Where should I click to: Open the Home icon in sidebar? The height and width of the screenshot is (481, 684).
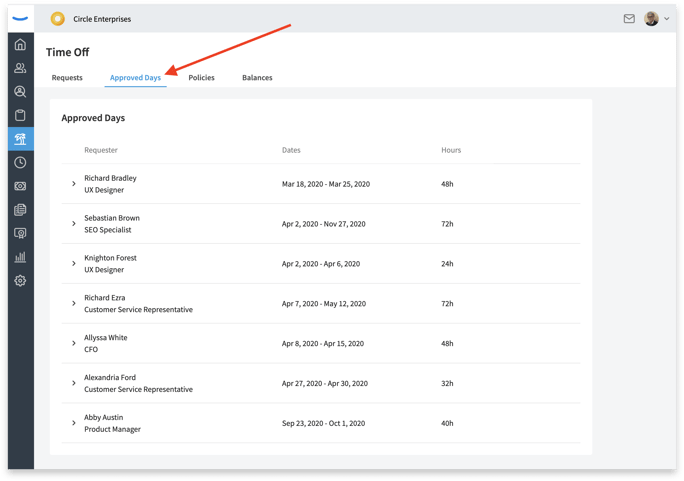(x=20, y=44)
